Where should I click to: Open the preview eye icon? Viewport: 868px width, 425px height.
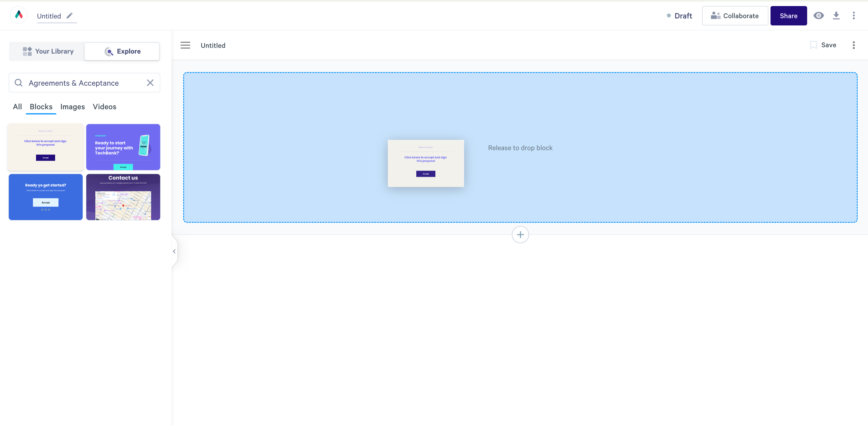[x=818, y=15]
